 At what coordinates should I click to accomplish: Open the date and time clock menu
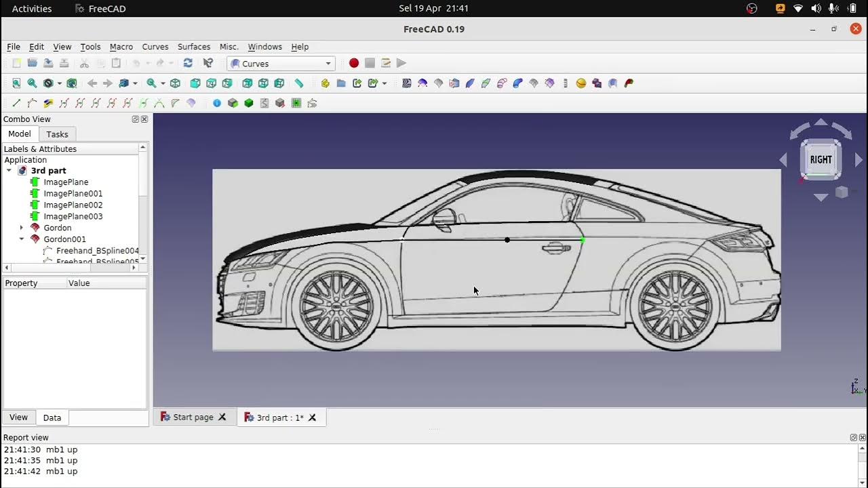(434, 8)
